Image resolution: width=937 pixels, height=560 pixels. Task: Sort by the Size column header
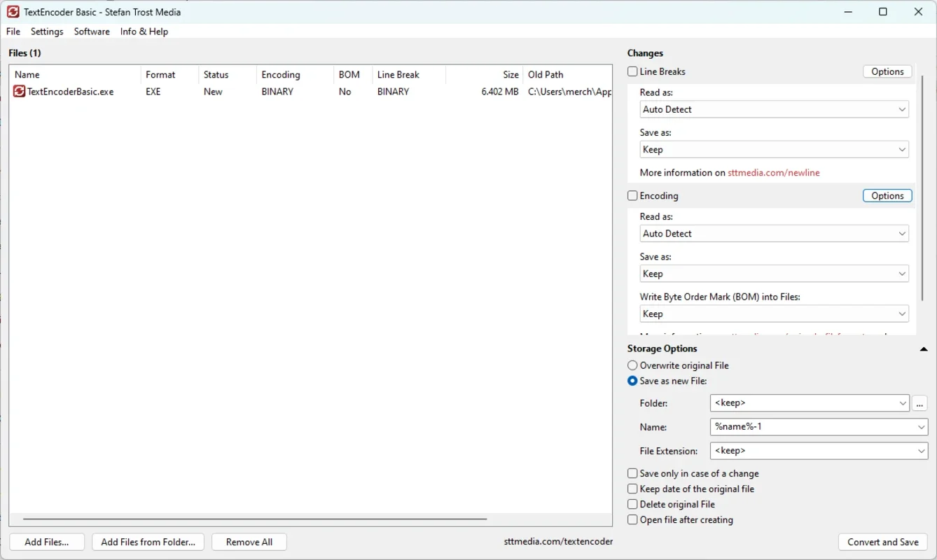pos(485,75)
